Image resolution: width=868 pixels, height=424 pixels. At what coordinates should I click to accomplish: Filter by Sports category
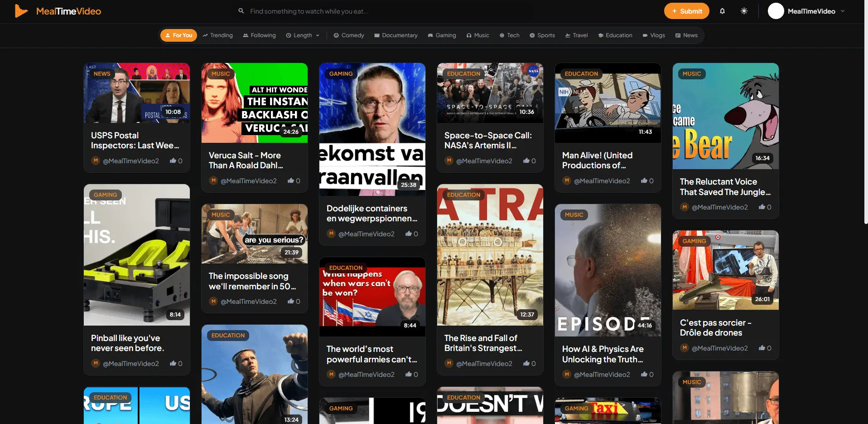(x=542, y=35)
